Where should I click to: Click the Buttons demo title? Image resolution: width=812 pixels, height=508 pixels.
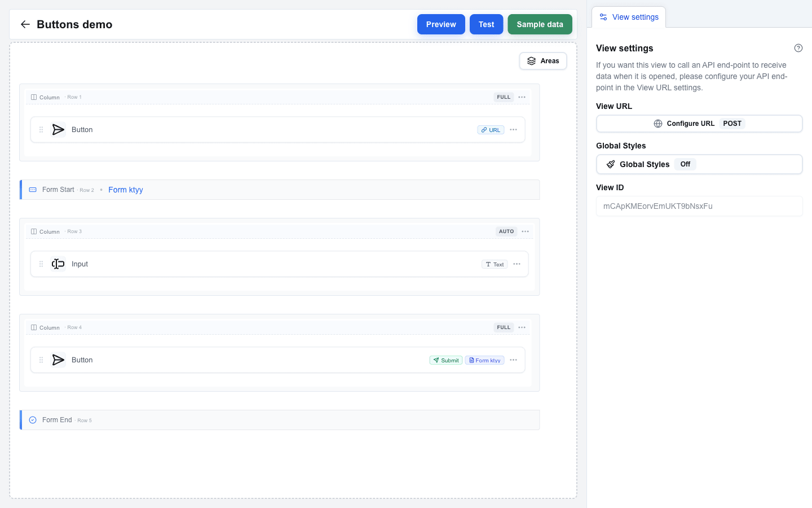tap(74, 24)
